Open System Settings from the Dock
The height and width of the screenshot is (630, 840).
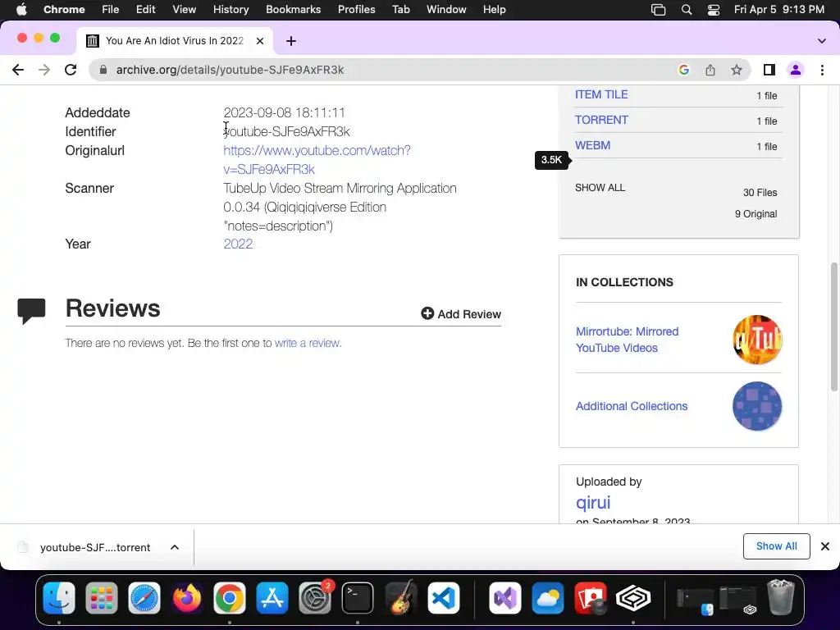pos(315,598)
